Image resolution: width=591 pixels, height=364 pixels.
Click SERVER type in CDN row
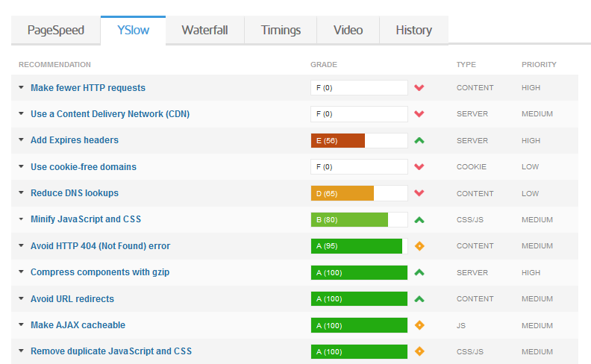tap(472, 114)
